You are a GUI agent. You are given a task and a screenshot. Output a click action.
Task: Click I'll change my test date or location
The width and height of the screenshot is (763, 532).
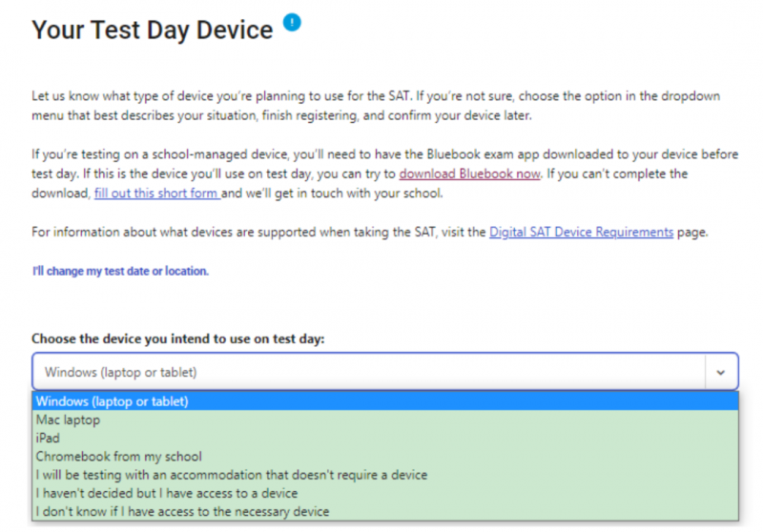coord(120,271)
